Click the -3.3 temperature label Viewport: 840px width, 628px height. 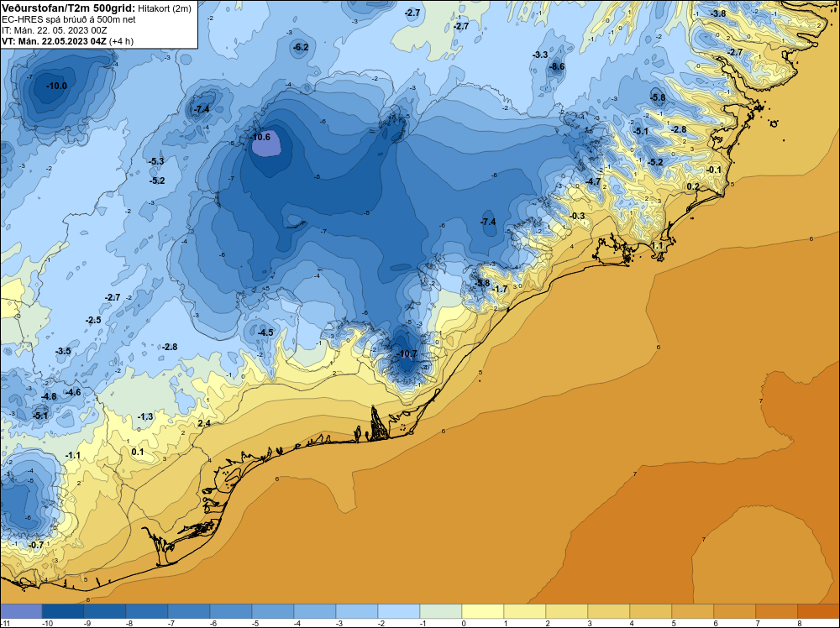point(540,55)
